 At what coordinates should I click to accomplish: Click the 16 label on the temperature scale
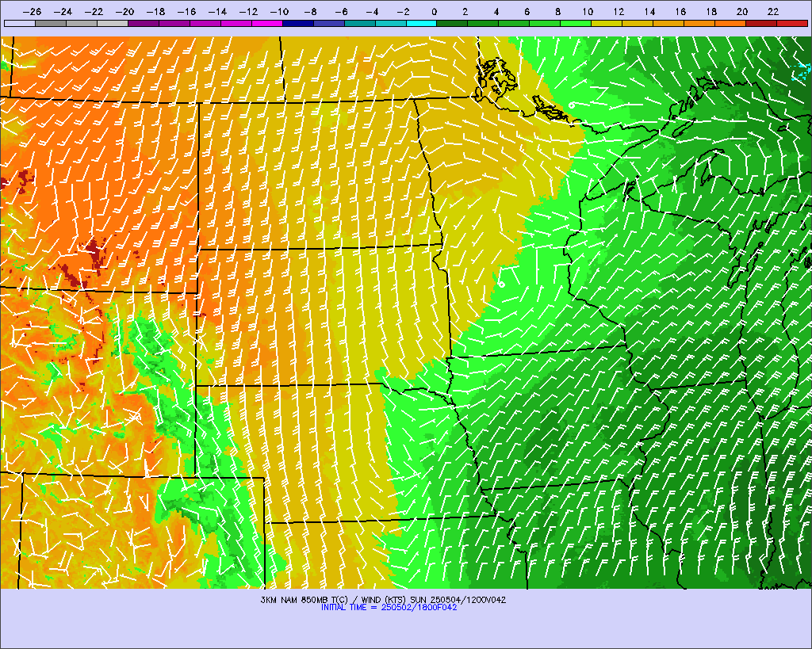click(x=680, y=12)
